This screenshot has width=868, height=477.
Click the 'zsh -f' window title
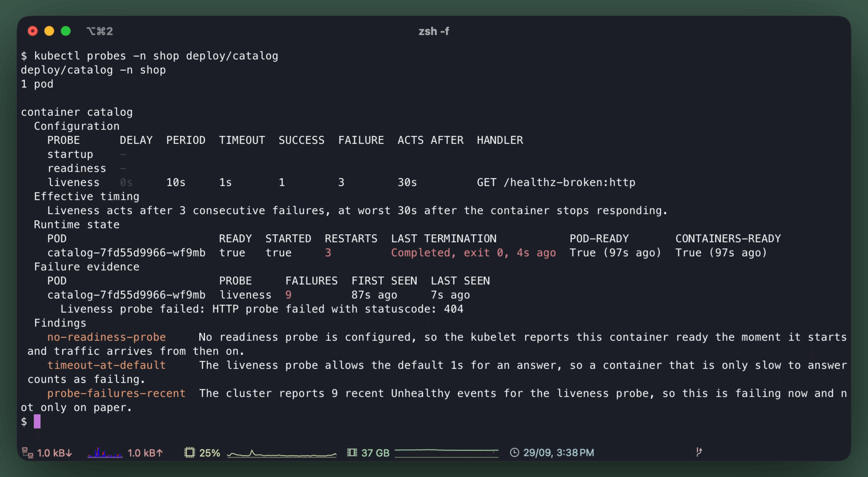tap(434, 31)
